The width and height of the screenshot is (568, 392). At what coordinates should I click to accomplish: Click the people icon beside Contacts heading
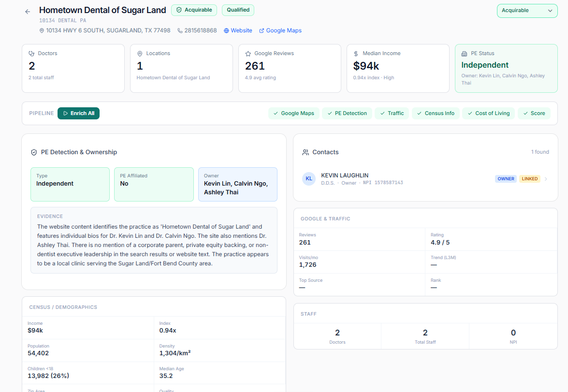(306, 153)
